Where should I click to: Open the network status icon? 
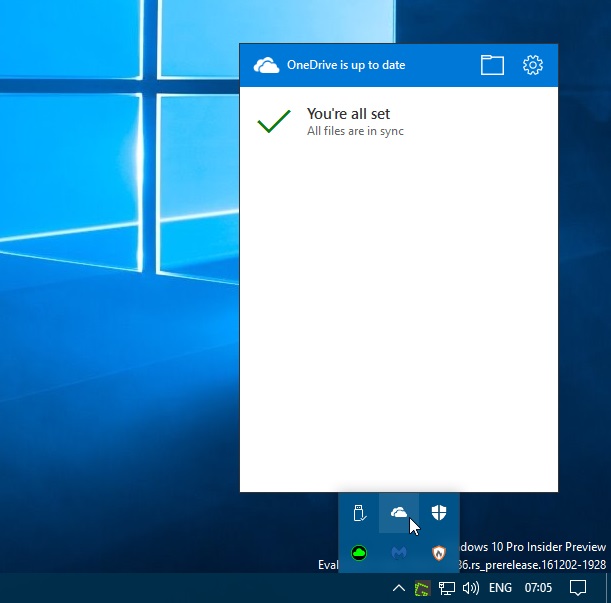tap(447, 588)
